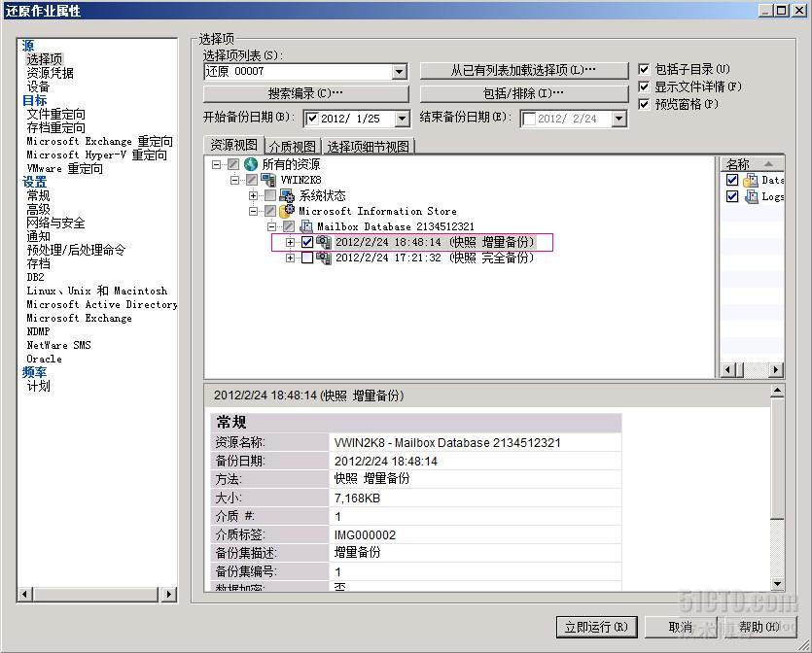Toggle the Mailbox Database 2134512321 checkbox
812x653 pixels.
289,226
